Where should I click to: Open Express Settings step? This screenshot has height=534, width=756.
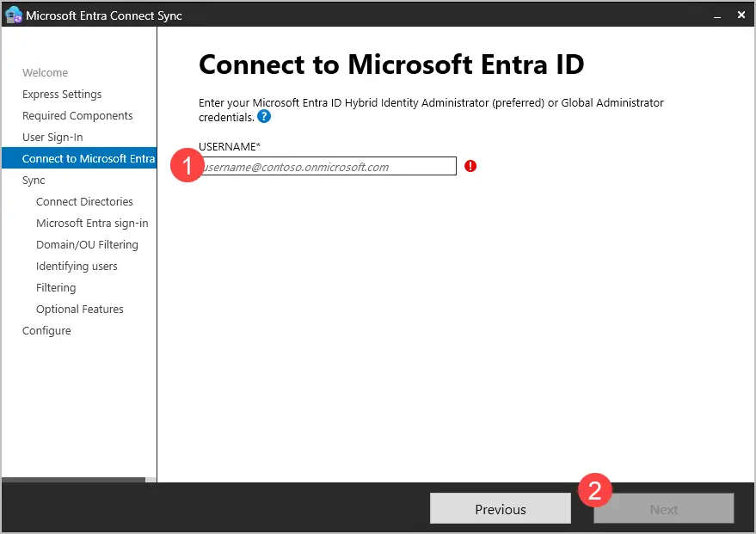62,95
